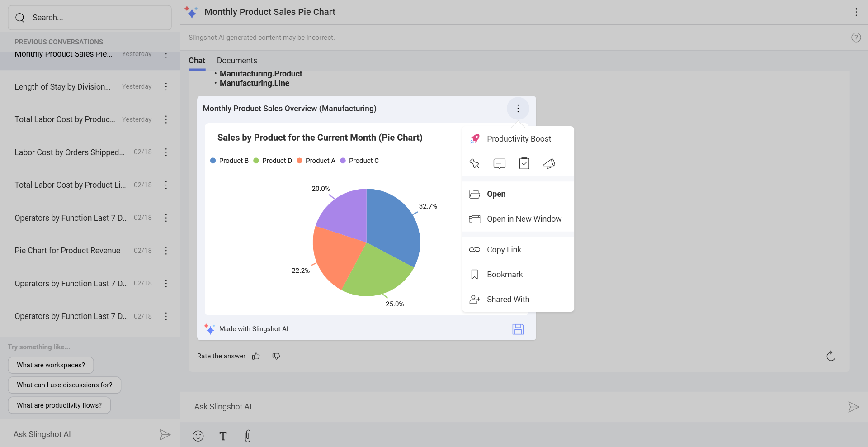Click Monthly Product Sales Overview card title
The image size is (868, 447).
(x=289, y=109)
